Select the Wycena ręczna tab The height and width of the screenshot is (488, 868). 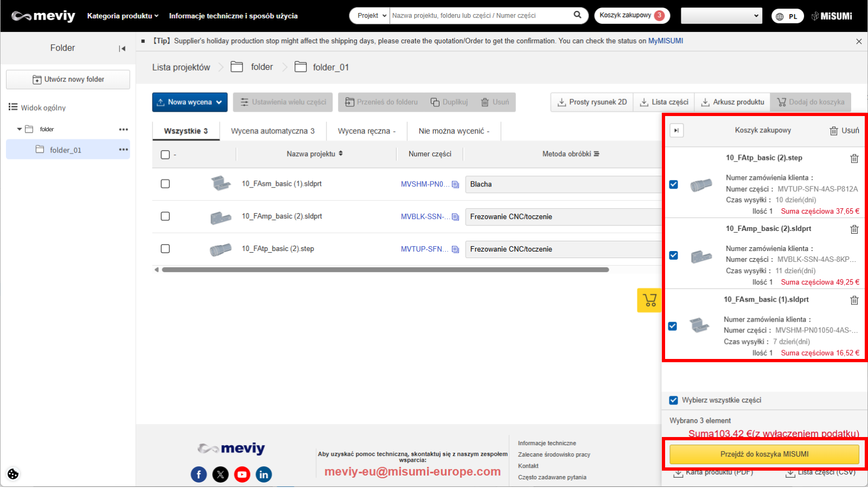click(366, 131)
